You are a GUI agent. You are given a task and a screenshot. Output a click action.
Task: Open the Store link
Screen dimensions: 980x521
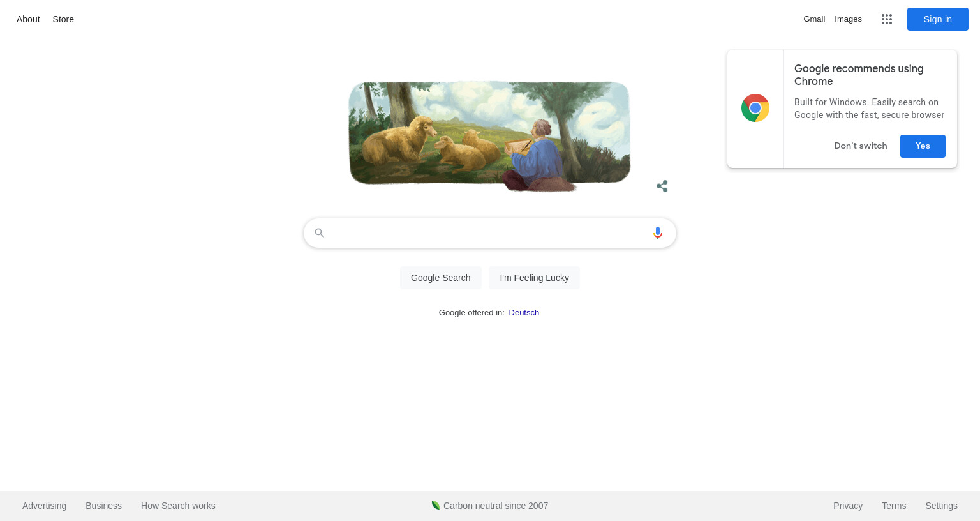pyautogui.click(x=63, y=19)
